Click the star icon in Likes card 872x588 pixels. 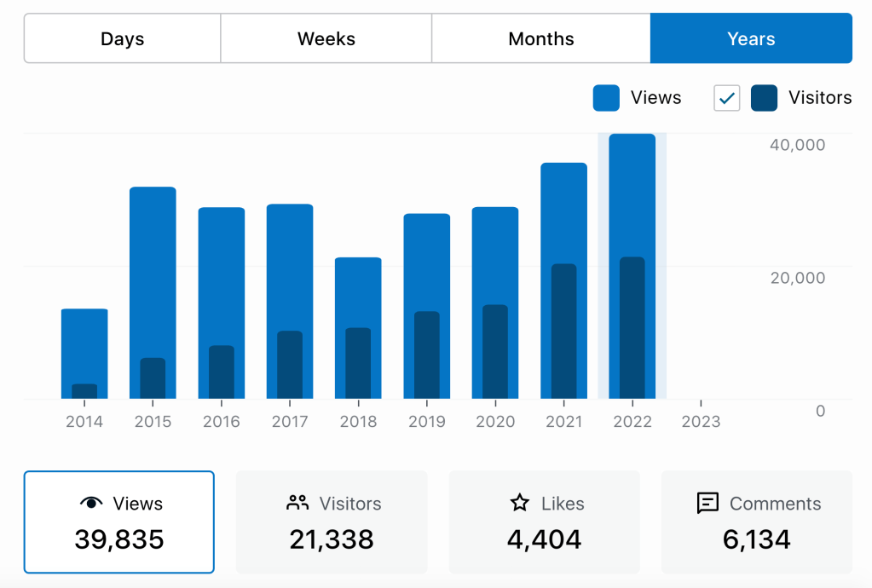[x=520, y=503]
